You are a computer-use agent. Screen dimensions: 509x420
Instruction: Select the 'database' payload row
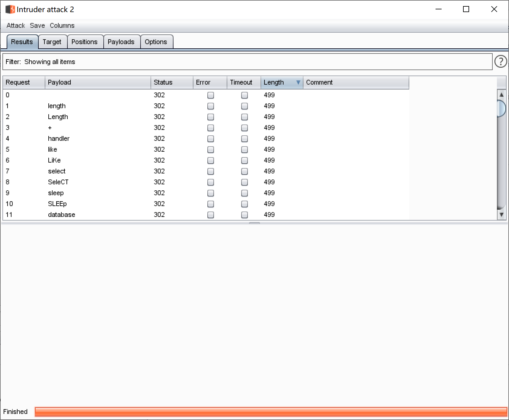(x=62, y=215)
